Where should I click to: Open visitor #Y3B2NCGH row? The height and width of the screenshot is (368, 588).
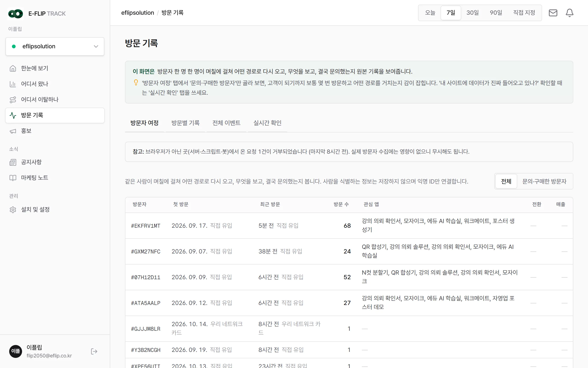[349, 350]
